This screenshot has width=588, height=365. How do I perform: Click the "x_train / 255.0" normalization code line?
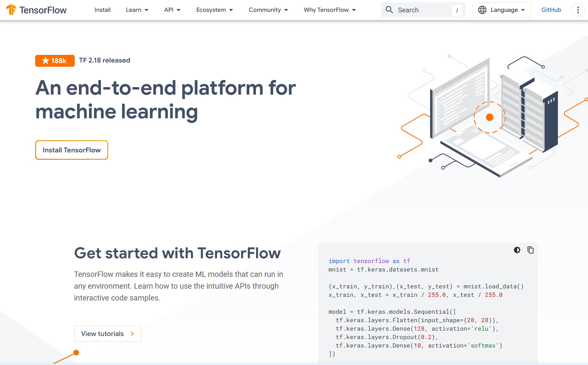pyautogui.click(x=415, y=295)
